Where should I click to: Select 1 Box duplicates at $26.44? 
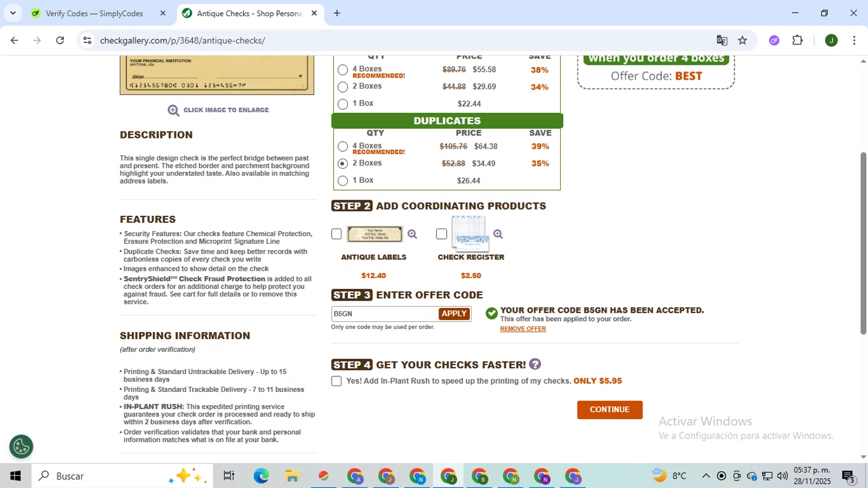pos(343,181)
